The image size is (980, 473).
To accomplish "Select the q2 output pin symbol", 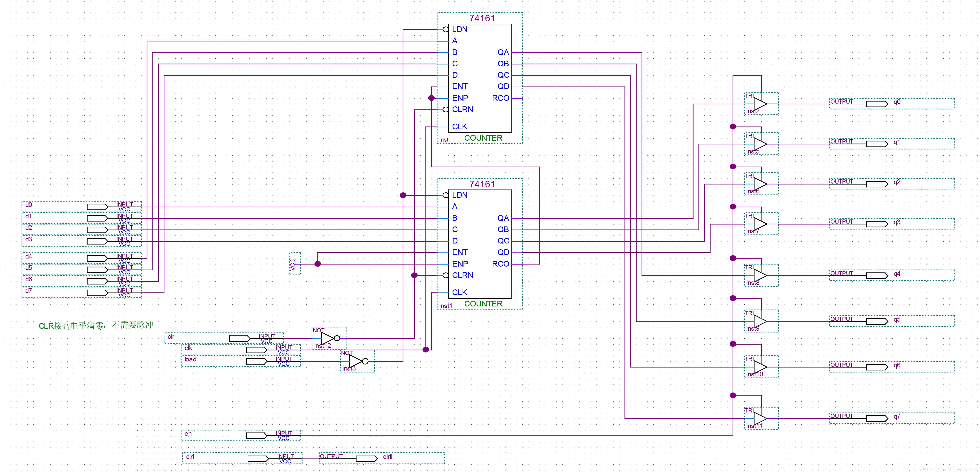I will (892, 184).
